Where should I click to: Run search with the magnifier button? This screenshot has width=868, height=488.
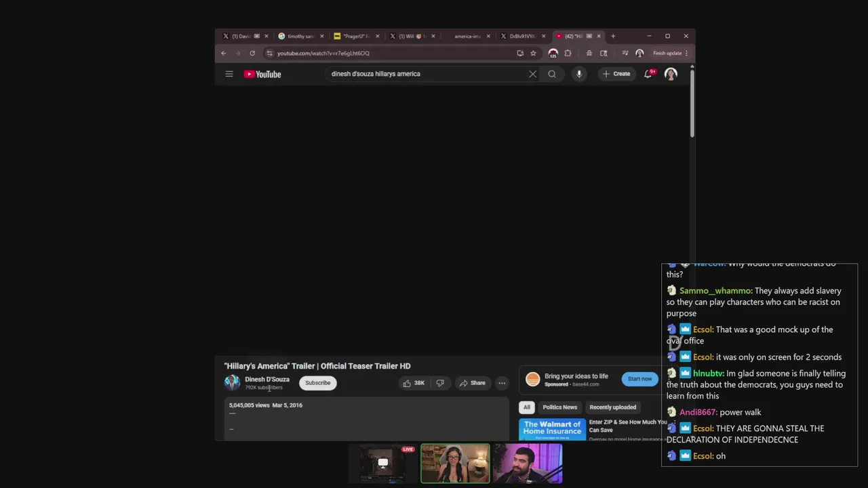pyautogui.click(x=552, y=74)
